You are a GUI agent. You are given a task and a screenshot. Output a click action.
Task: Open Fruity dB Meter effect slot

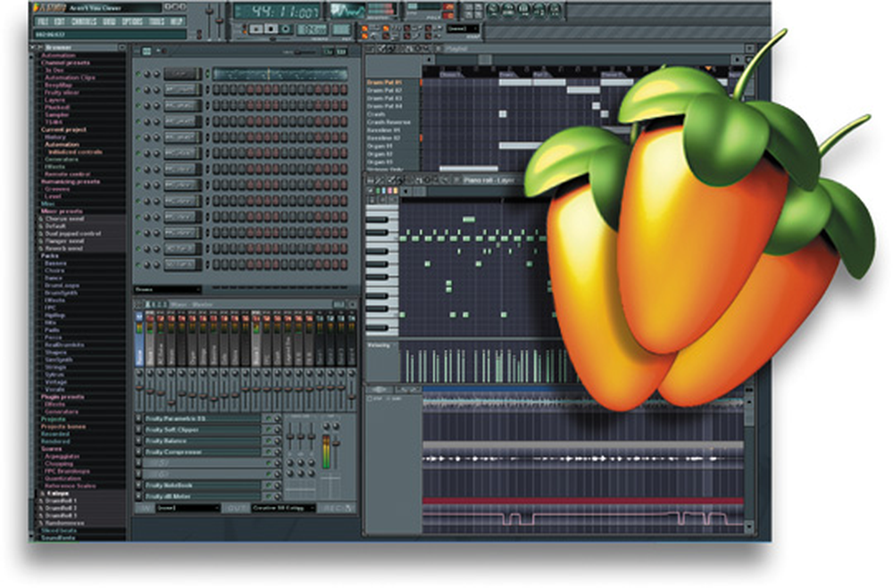coord(202,497)
